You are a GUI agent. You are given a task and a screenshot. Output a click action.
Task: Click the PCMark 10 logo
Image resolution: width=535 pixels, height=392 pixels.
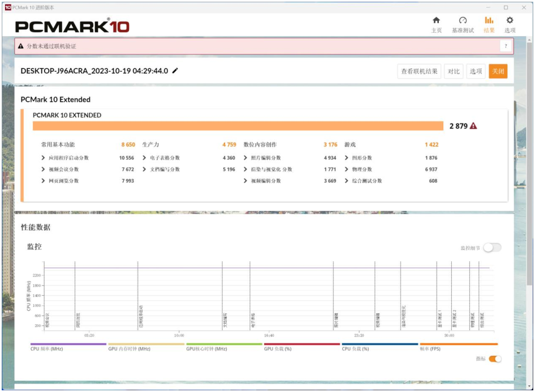(x=72, y=27)
